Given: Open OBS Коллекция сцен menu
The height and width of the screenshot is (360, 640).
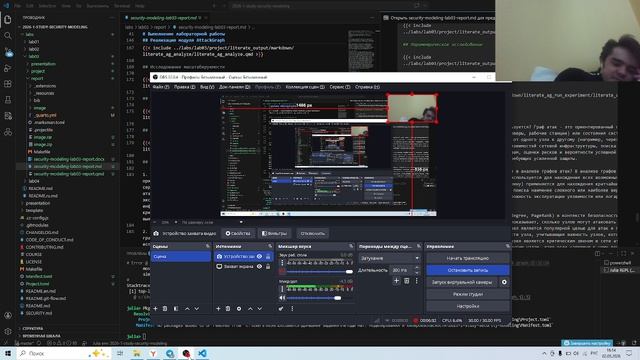Looking at the screenshot, I should click(305, 87).
